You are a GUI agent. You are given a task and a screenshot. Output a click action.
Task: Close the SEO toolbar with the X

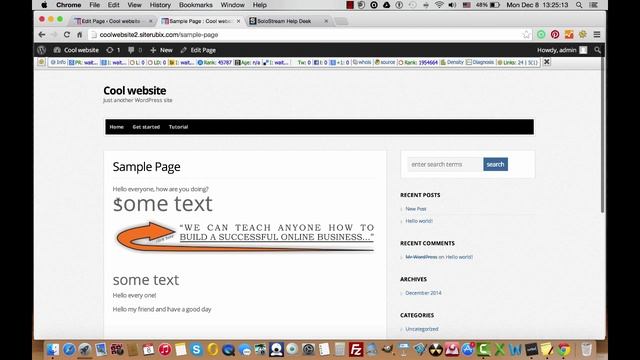pos(547,62)
